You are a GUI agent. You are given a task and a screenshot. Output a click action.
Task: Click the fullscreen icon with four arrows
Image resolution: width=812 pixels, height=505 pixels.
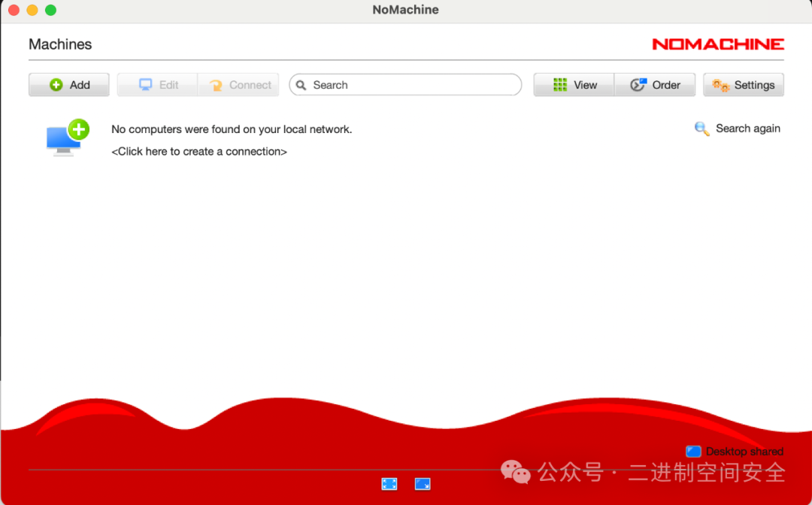coord(389,484)
